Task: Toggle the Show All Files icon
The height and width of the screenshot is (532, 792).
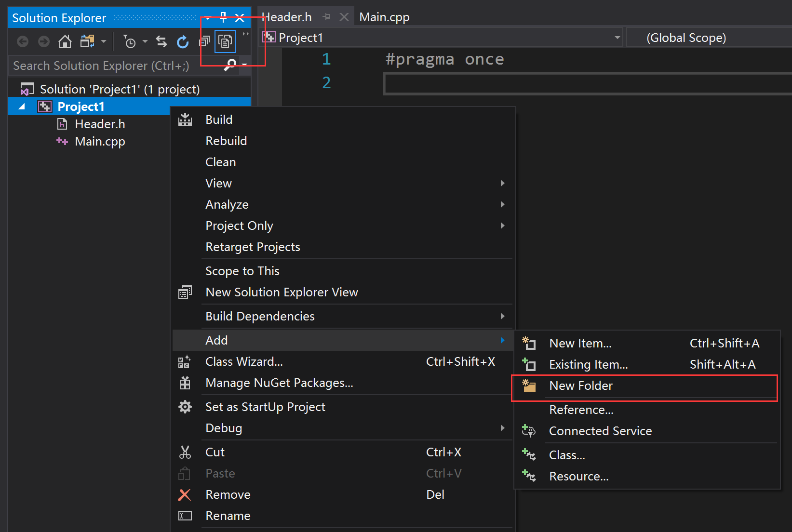Action: coord(225,42)
